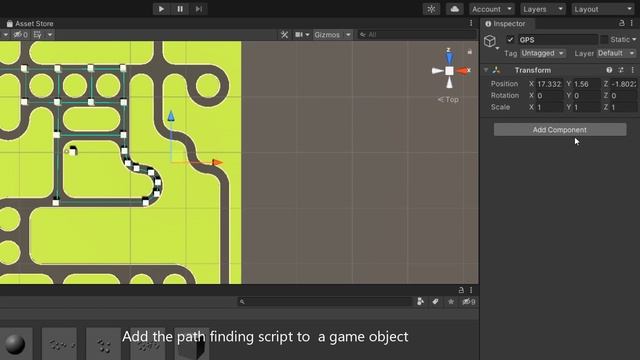Edit the Rotation X field
Screen dimensions: 640x360
coord(549,96)
